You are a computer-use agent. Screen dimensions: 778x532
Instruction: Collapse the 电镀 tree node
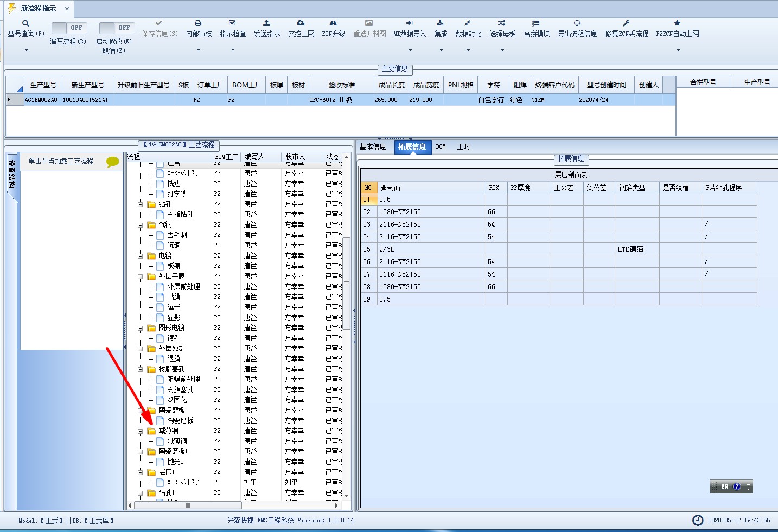[x=141, y=256]
